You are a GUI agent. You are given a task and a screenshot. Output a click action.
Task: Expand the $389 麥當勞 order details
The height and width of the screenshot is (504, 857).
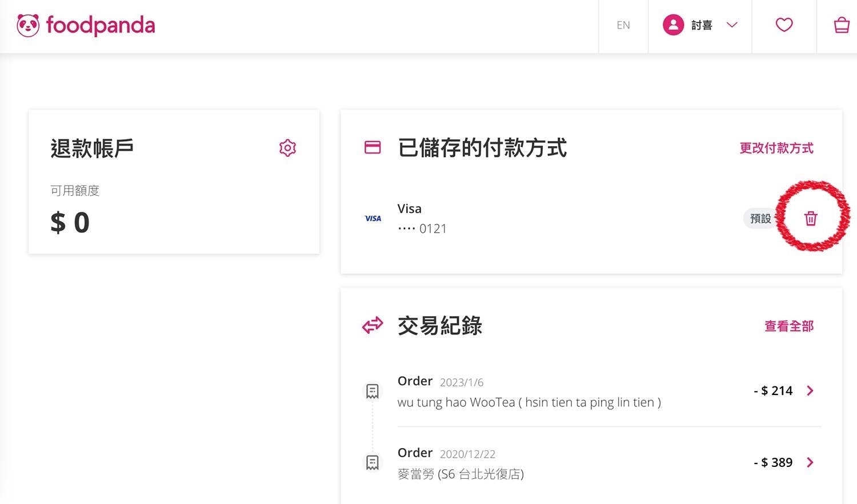point(810,462)
